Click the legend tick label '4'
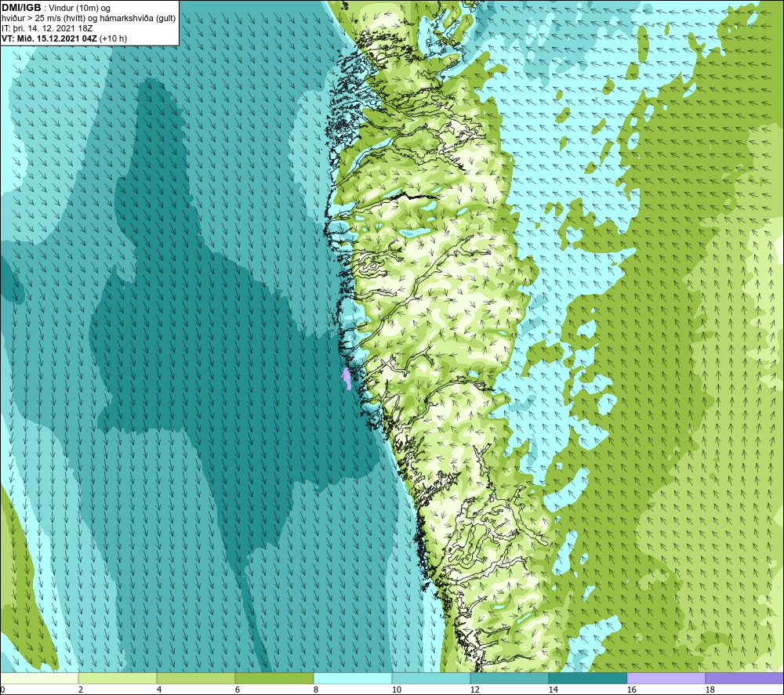 [x=159, y=690]
